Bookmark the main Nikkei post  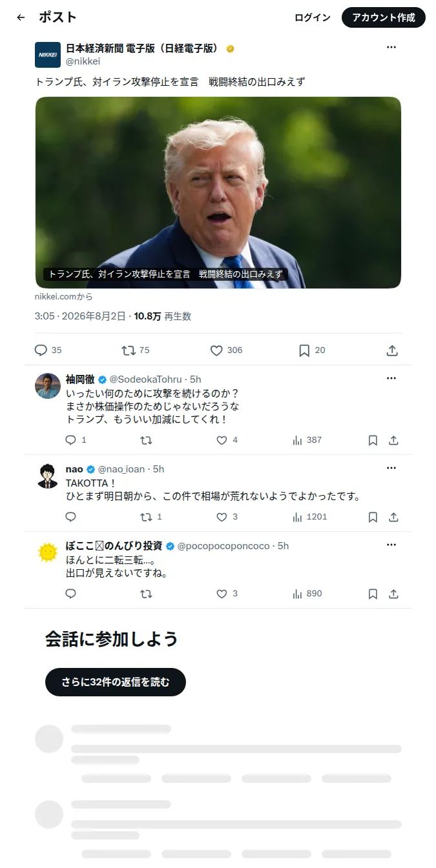(x=304, y=350)
